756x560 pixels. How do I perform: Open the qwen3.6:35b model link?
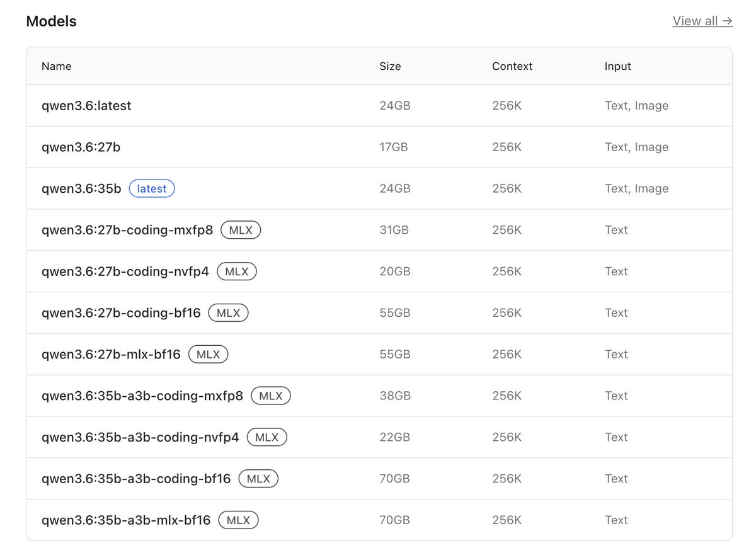(81, 188)
